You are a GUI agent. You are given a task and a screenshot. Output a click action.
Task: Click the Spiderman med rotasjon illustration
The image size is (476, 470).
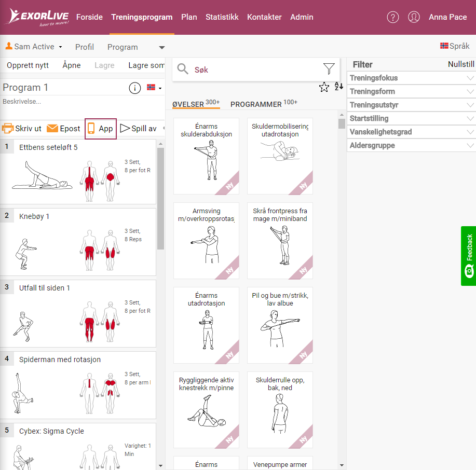[22, 393]
